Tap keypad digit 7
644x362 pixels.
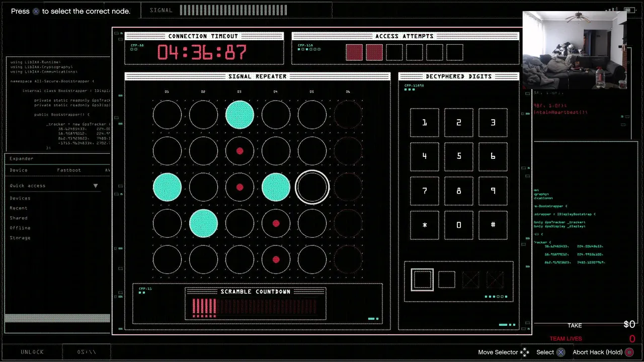424,191
